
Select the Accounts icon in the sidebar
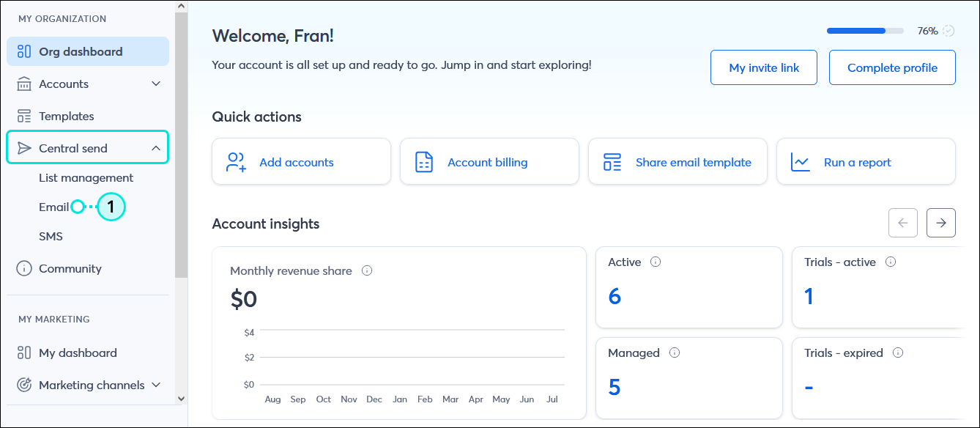tap(23, 84)
